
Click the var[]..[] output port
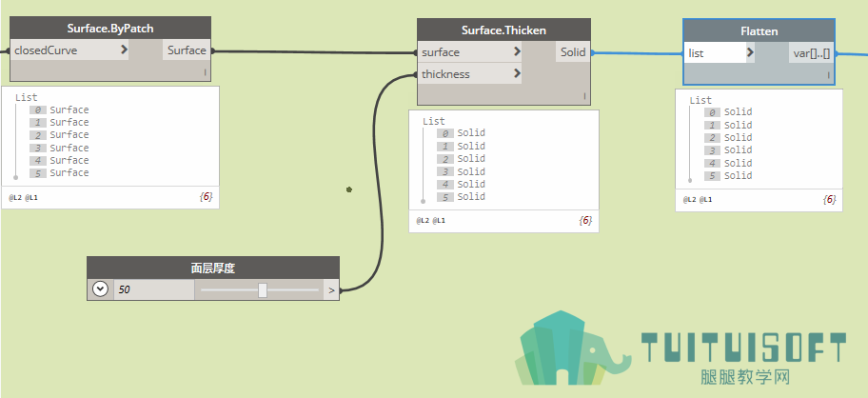[x=812, y=53]
